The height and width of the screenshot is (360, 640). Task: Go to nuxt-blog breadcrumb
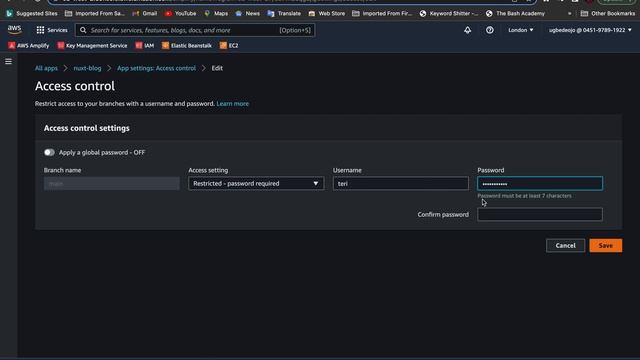point(87,68)
